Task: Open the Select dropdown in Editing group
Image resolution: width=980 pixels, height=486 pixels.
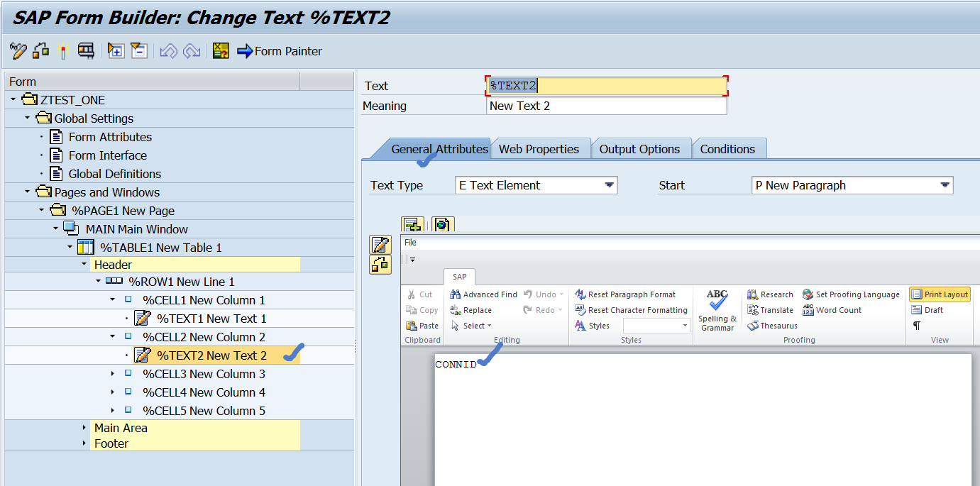Action: coord(470,326)
